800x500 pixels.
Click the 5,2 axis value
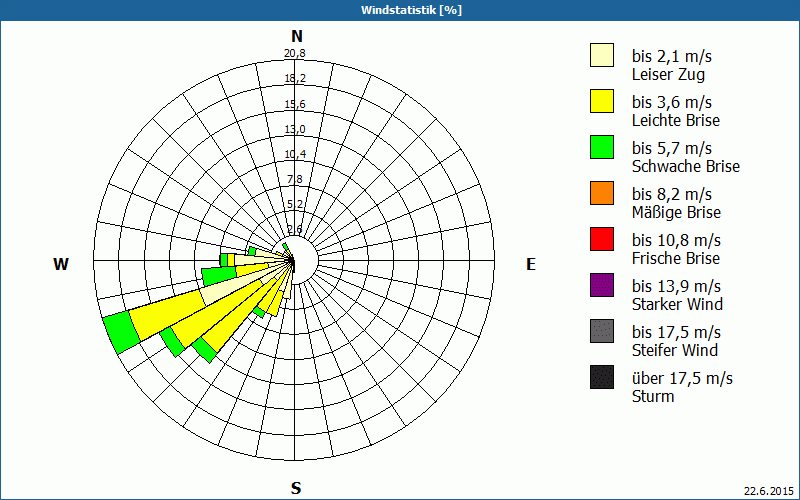click(x=295, y=204)
